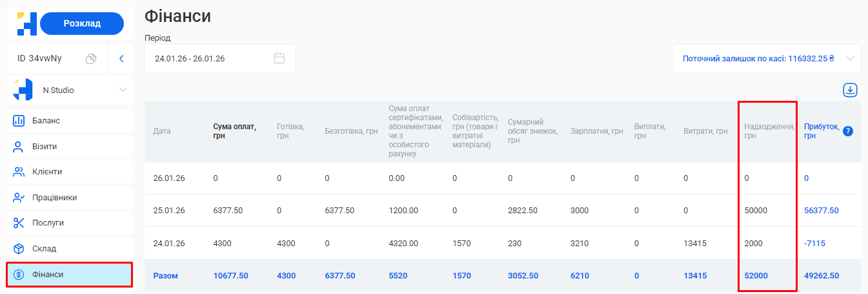The image size is (868, 294).
Task: Click the download report icon
Action: click(850, 90)
